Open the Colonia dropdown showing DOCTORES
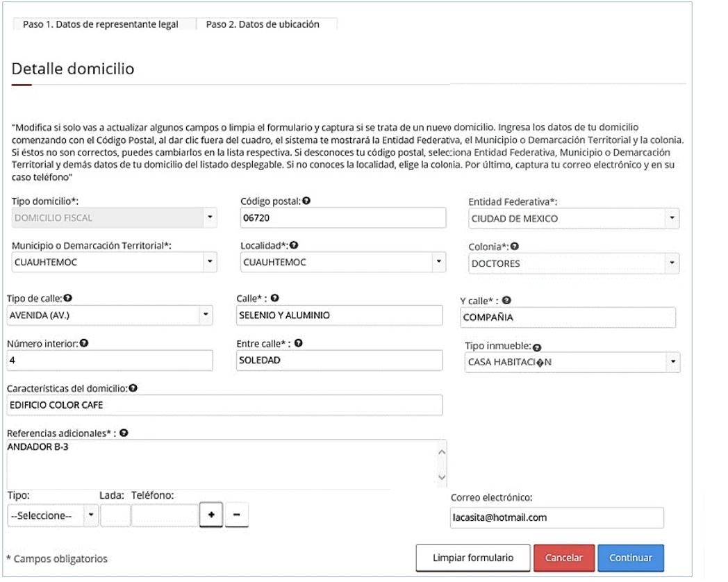728x582 pixels. (x=574, y=263)
